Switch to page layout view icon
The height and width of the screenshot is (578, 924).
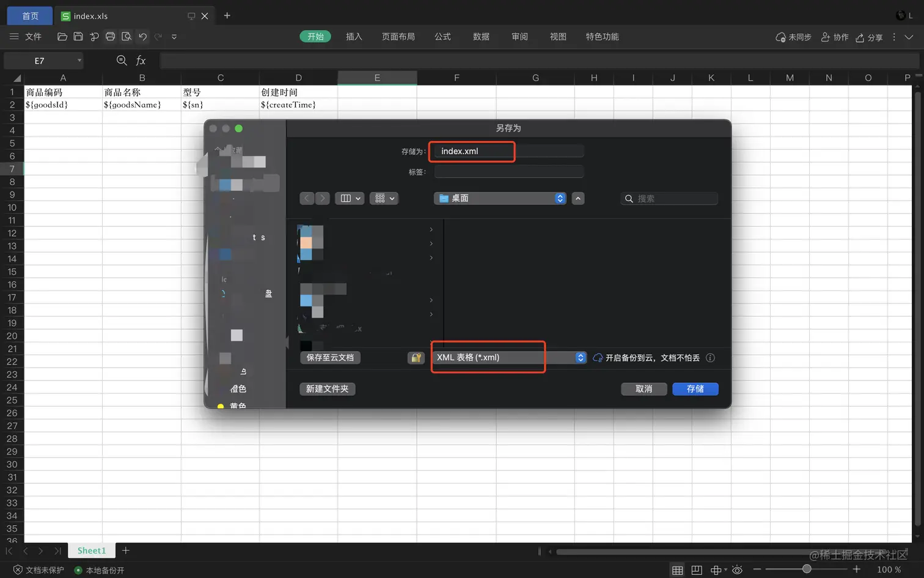pyautogui.click(x=697, y=570)
